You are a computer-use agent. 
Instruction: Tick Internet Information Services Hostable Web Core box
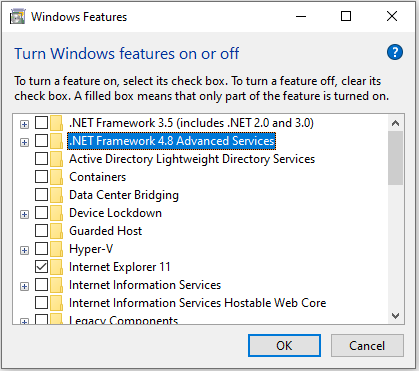tap(41, 303)
